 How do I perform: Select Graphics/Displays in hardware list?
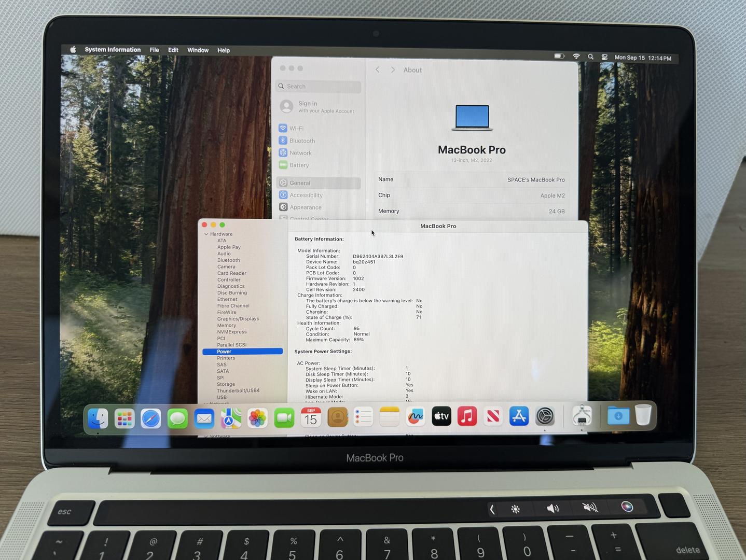[x=238, y=319]
